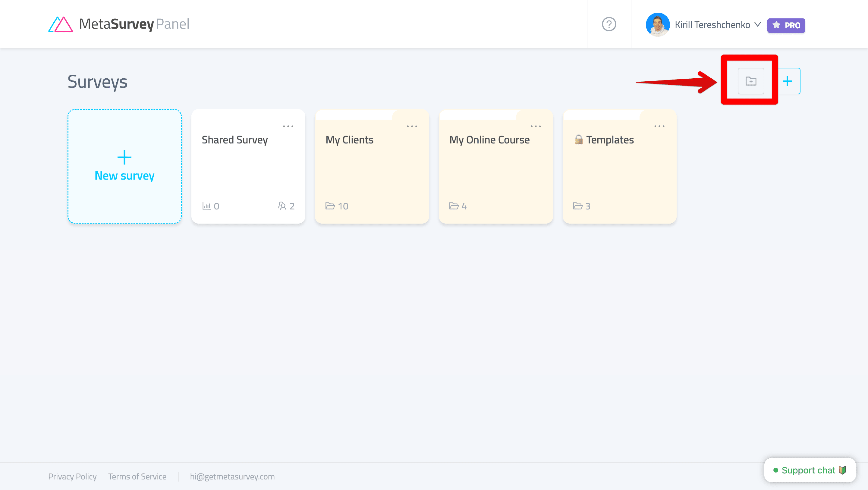The width and height of the screenshot is (868, 490).
Task: Click the PRO badge icon
Action: (786, 24)
